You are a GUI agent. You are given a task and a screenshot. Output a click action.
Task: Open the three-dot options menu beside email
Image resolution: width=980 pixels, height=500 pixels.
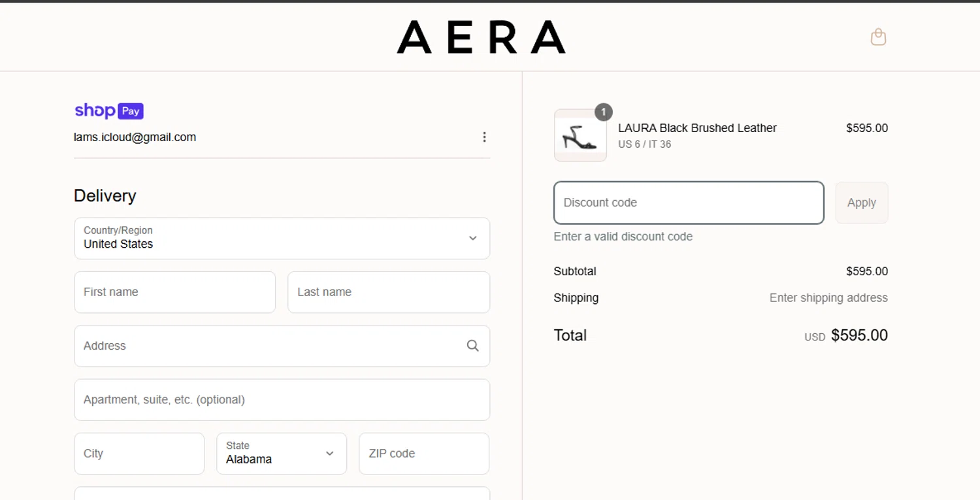[484, 137]
